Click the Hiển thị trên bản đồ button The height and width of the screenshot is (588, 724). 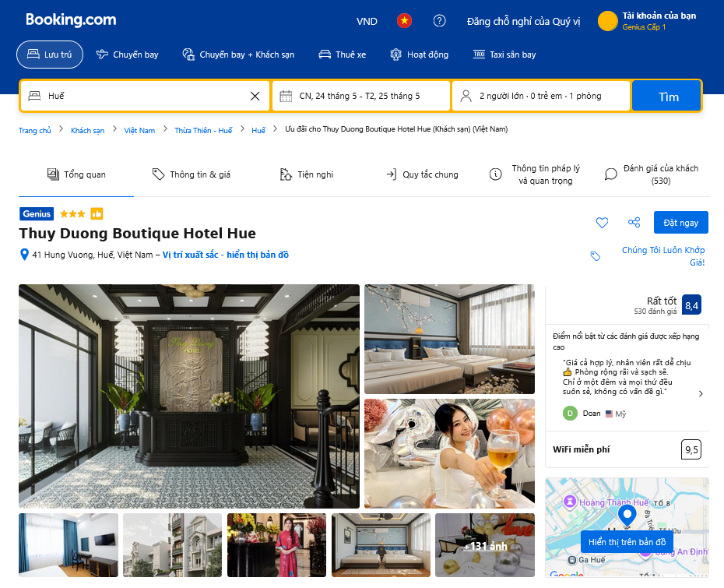point(627,542)
